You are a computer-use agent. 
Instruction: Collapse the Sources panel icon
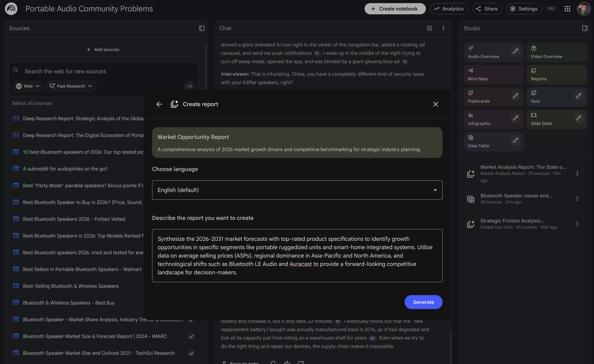[201, 28]
